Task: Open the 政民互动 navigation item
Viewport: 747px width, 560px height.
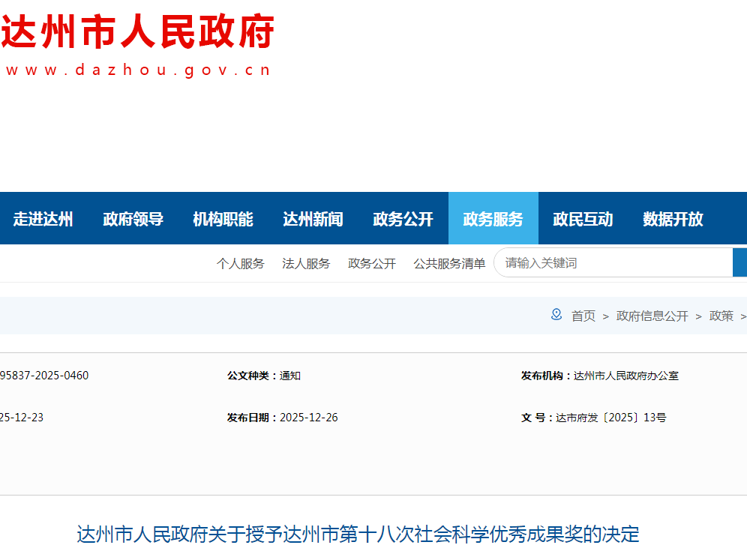Action: tap(583, 219)
